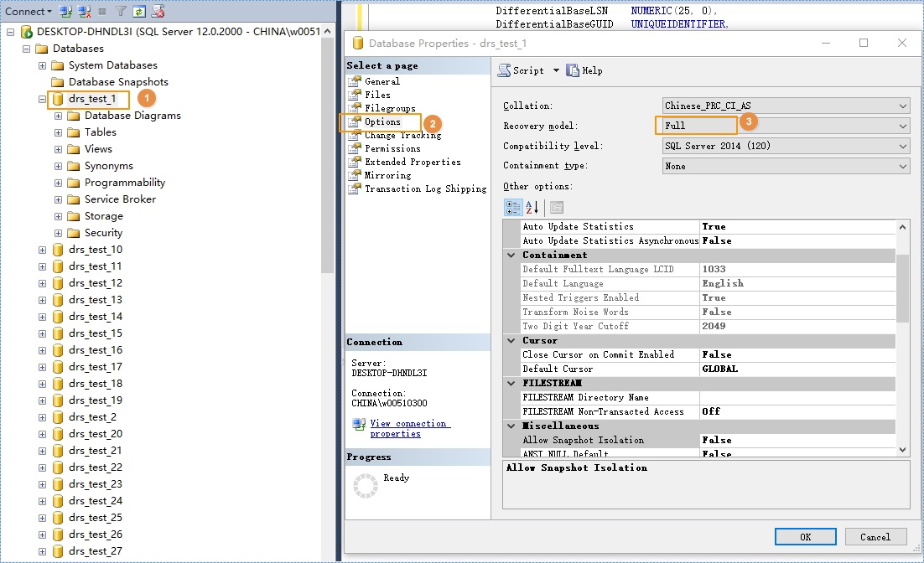The height and width of the screenshot is (563, 924).
Task: Click the View connection properties icon
Action: pos(359,424)
